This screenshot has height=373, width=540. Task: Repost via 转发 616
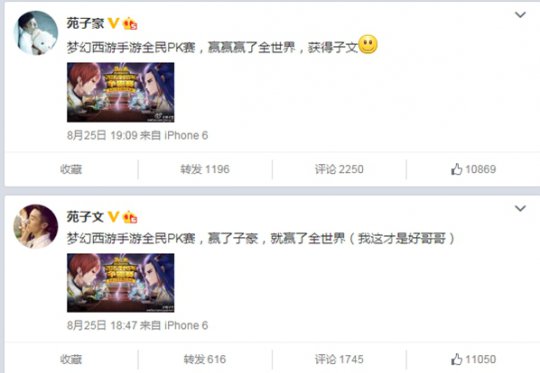tap(205, 359)
